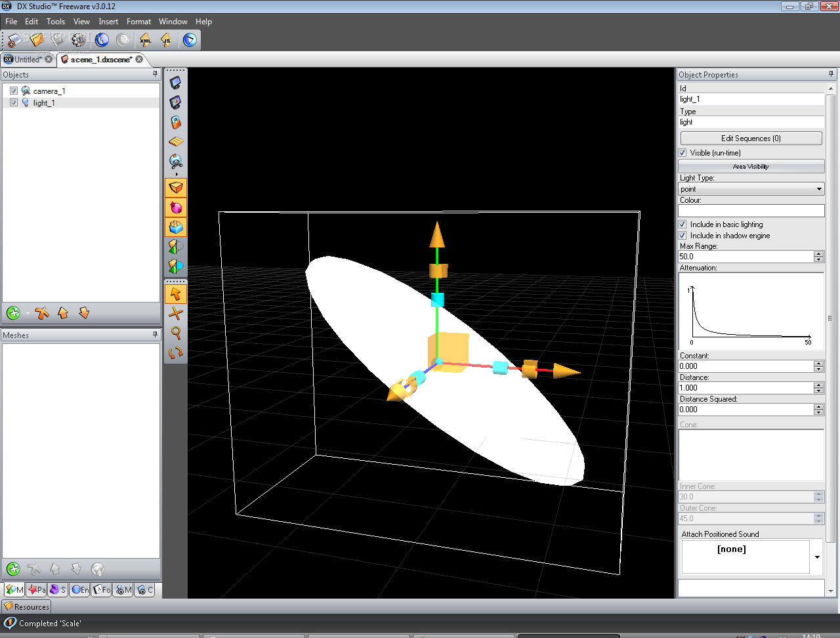840x638 pixels.
Task: Close the scene_1.dxscene* tab
Action: pos(139,59)
